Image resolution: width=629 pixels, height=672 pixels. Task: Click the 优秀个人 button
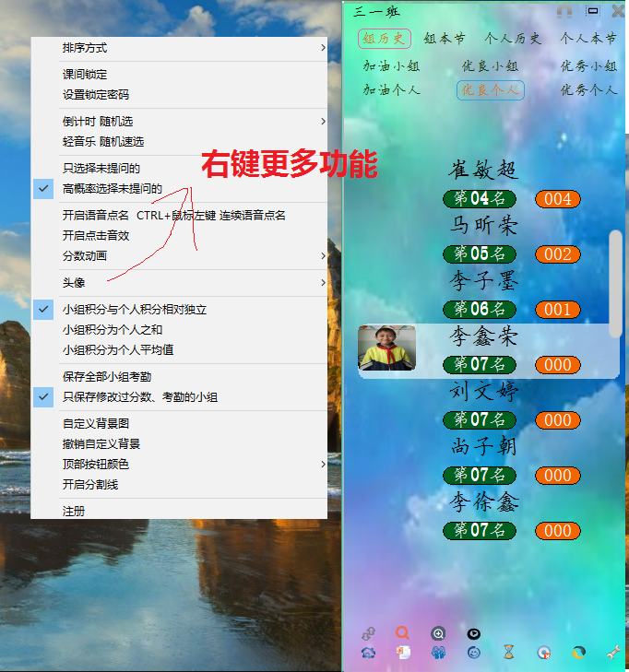pos(588,90)
